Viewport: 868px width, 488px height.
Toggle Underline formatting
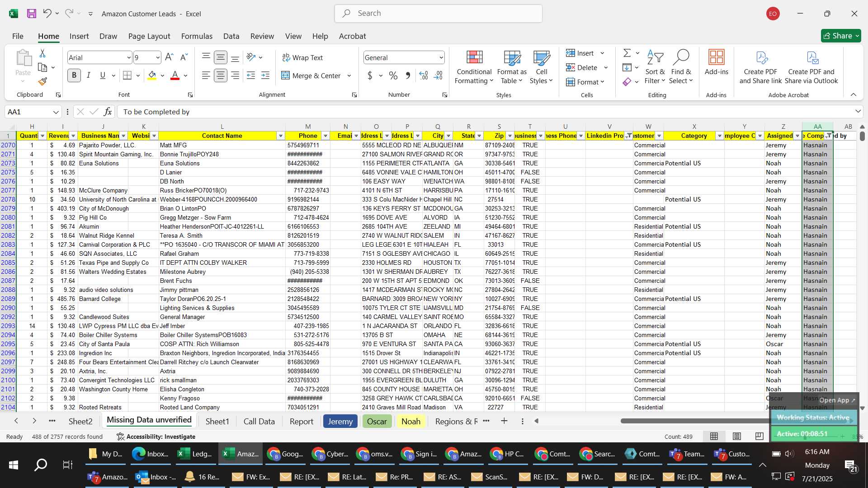click(103, 75)
